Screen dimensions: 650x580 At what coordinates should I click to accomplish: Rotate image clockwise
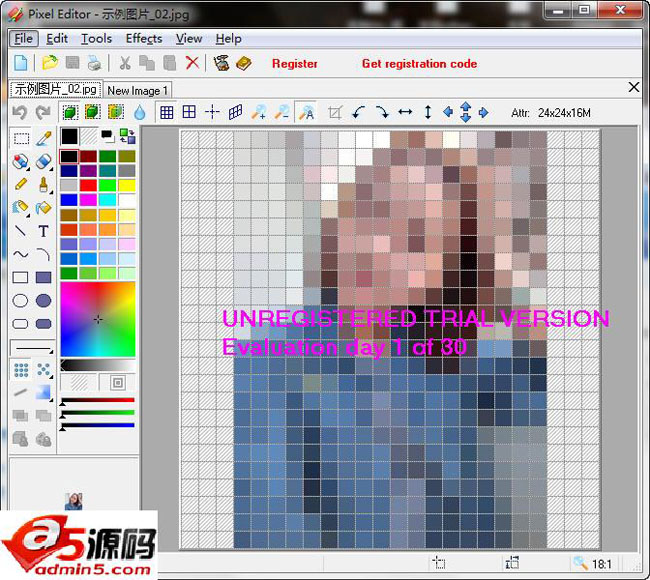click(x=382, y=112)
